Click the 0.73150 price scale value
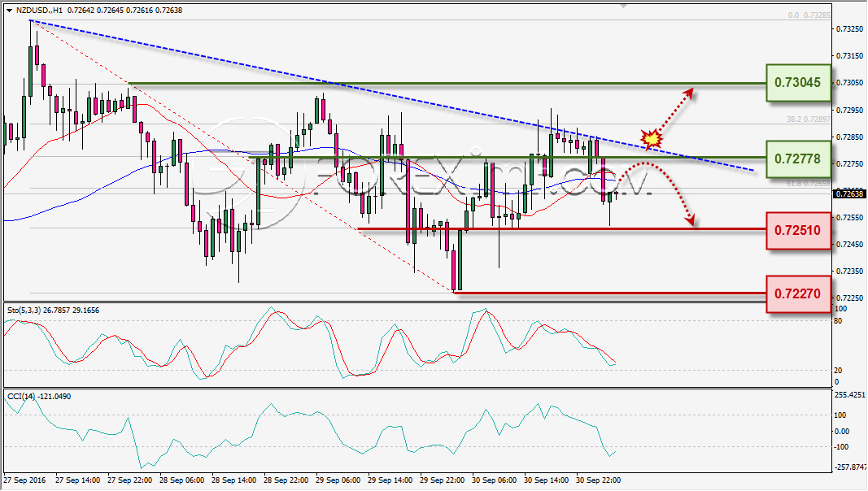 pos(849,56)
